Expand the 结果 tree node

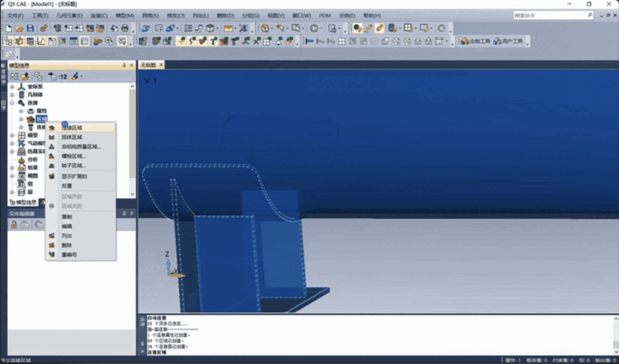[x=12, y=168]
